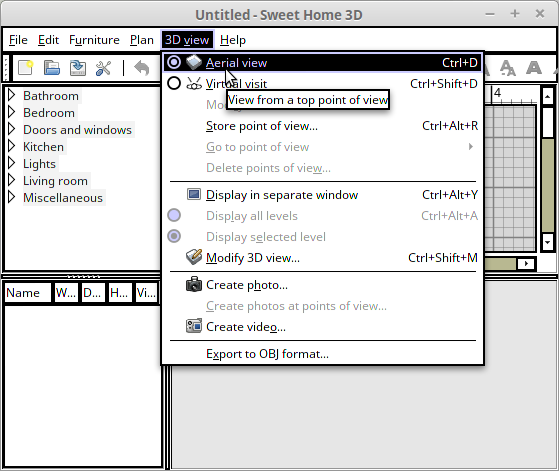559x471 pixels.
Task: Click the aerial view house icon
Action: [194, 62]
